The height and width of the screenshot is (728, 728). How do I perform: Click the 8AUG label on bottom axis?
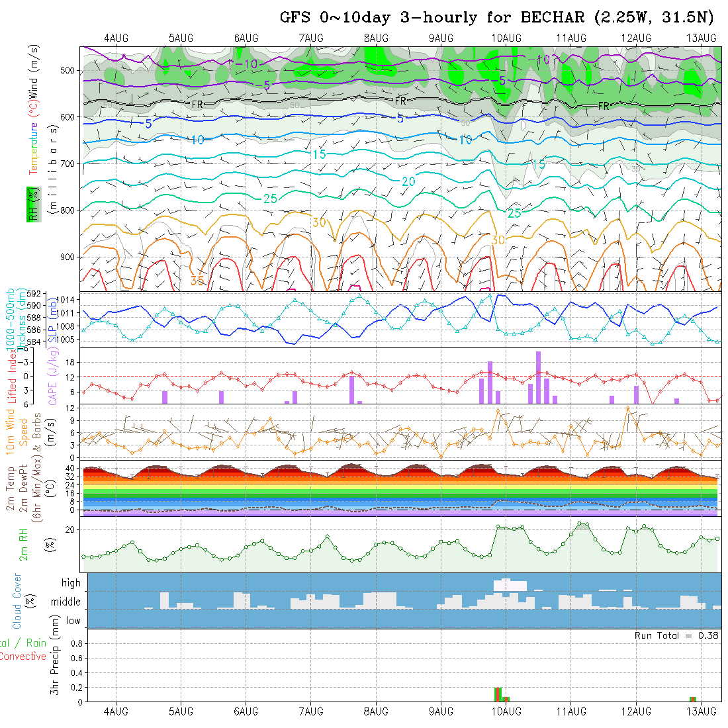coord(376,711)
